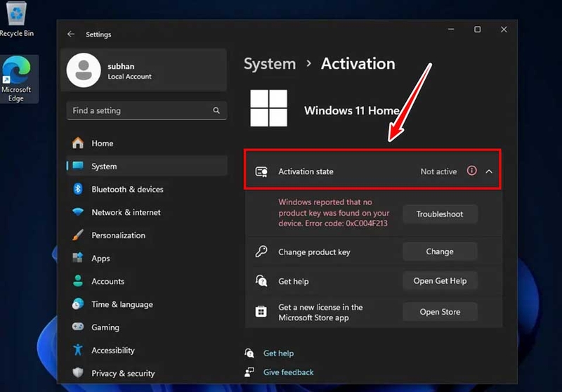Select System in the sidebar
562x392 pixels.
(147, 166)
